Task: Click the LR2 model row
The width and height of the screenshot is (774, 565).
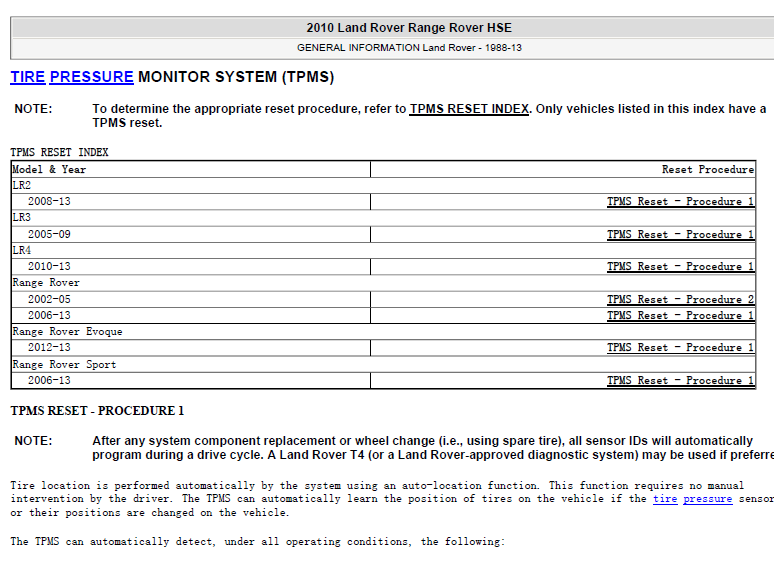Action: pos(383,186)
